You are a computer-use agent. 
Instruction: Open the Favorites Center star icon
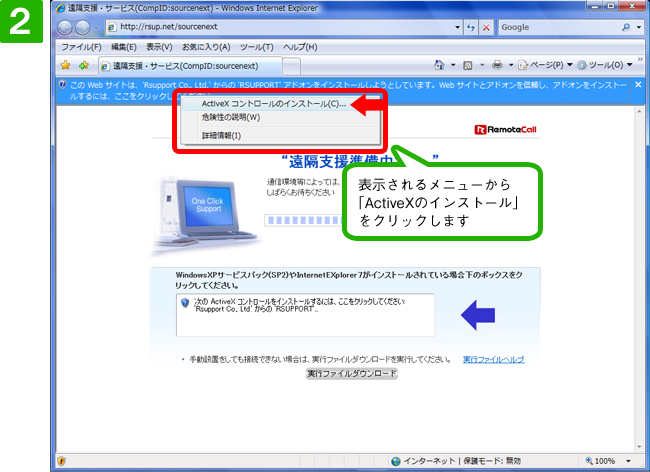tap(65, 65)
